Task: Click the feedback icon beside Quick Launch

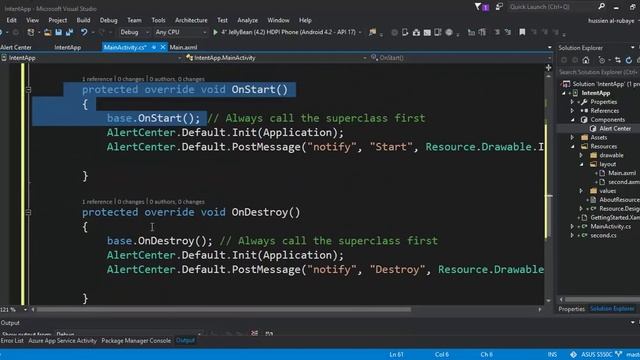Action: click(499, 7)
